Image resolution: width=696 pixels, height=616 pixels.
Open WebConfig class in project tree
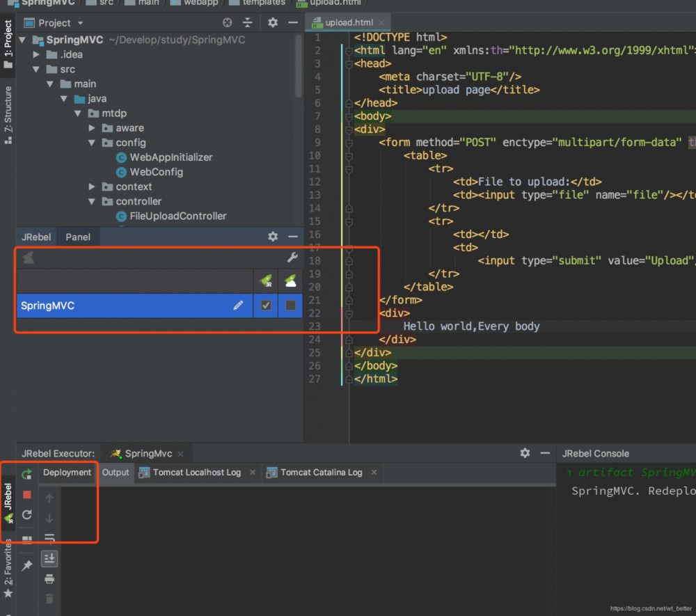coord(156,172)
